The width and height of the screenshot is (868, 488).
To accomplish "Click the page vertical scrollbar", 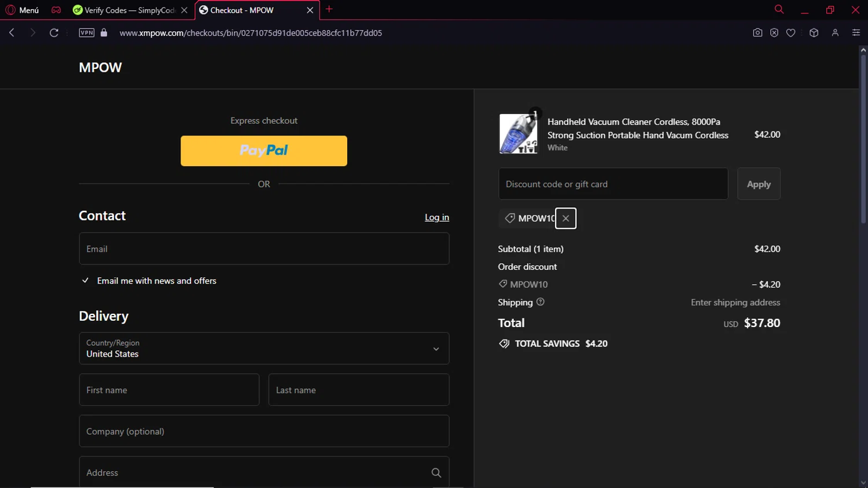I will coord(863,139).
